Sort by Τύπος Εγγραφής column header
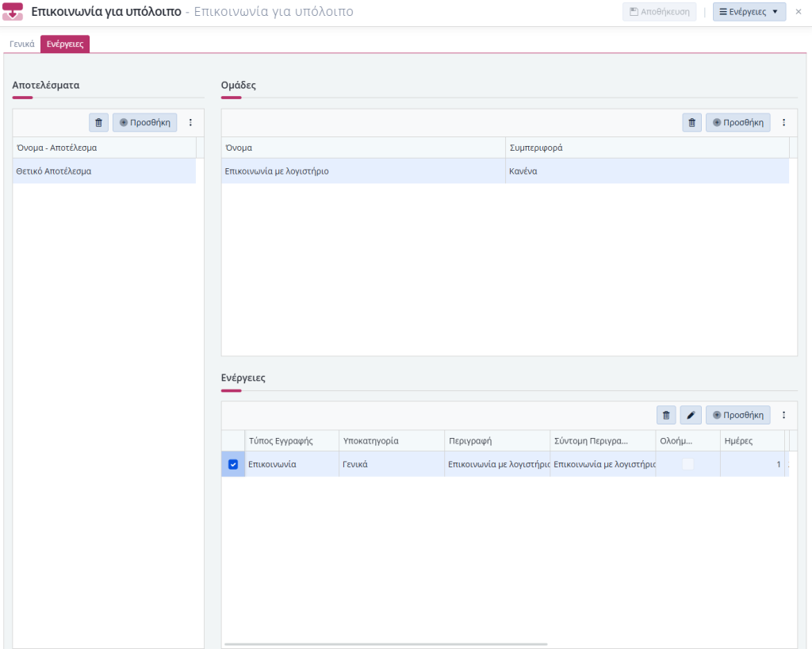The width and height of the screenshot is (812, 649). tap(291, 440)
